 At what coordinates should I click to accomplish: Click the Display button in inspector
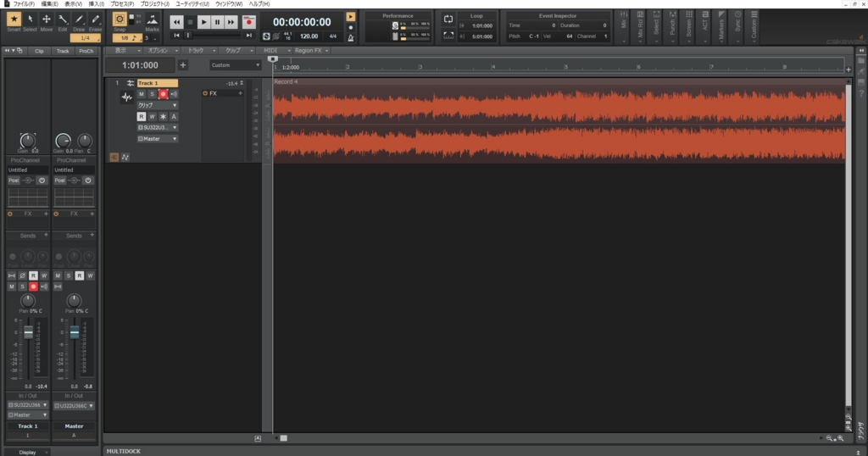coord(27,452)
